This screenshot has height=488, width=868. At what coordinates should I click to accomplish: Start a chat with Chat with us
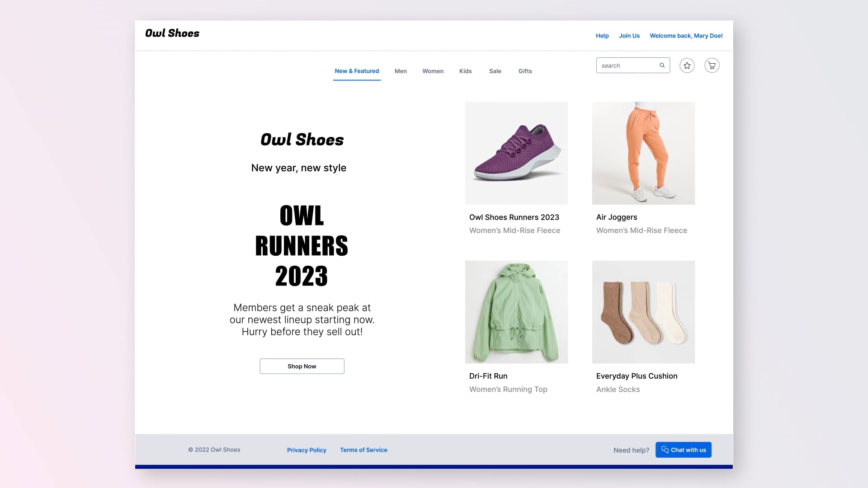coord(684,450)
